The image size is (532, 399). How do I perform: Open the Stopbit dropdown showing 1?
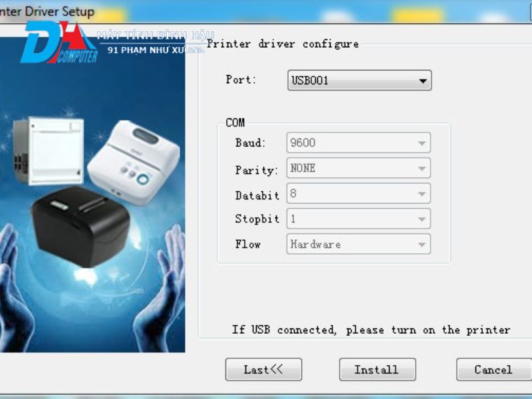[x=358, y=219]
